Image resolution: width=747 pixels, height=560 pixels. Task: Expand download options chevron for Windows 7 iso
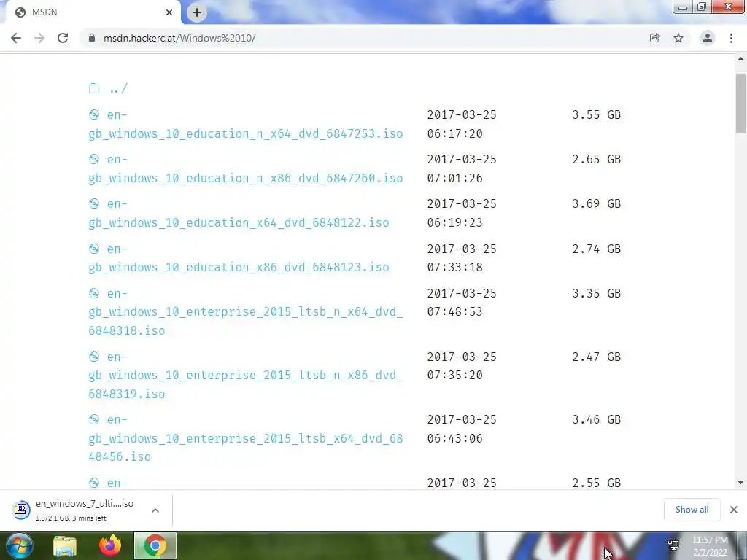pos(155,510)
